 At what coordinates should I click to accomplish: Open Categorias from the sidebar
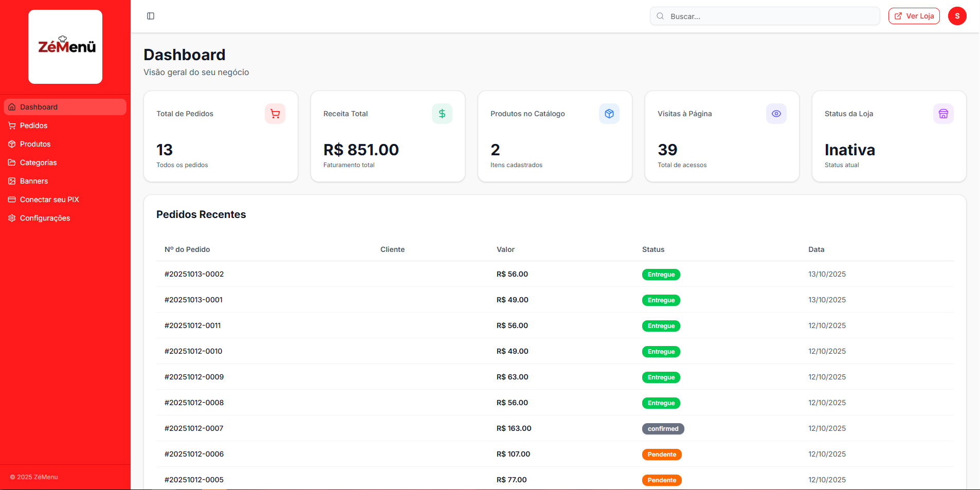[x=38, y=162]
